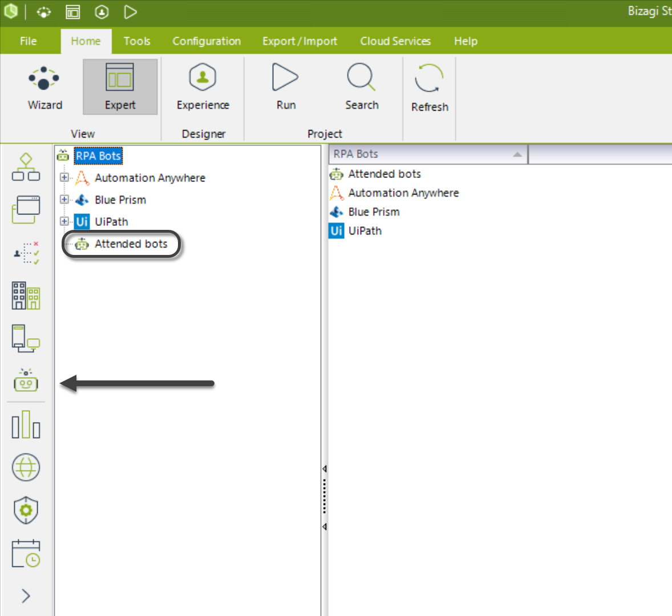Click the Run quick-access play icon in title bar
Screen dimensions: 672x616
pyautogui.click(x=130, y=12)
